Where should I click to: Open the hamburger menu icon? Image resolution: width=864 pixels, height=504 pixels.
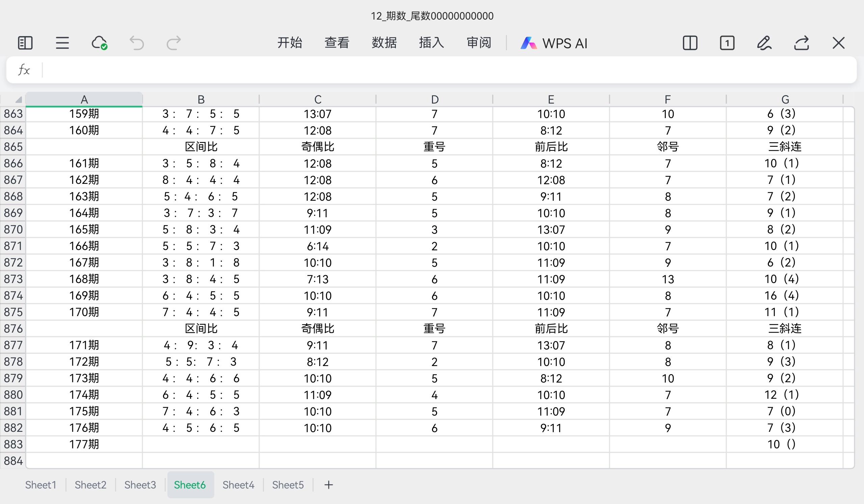62,43
